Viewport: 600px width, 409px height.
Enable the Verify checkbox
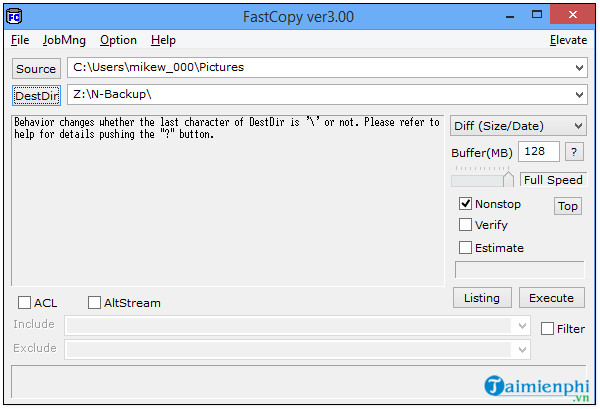coord(465,225)
